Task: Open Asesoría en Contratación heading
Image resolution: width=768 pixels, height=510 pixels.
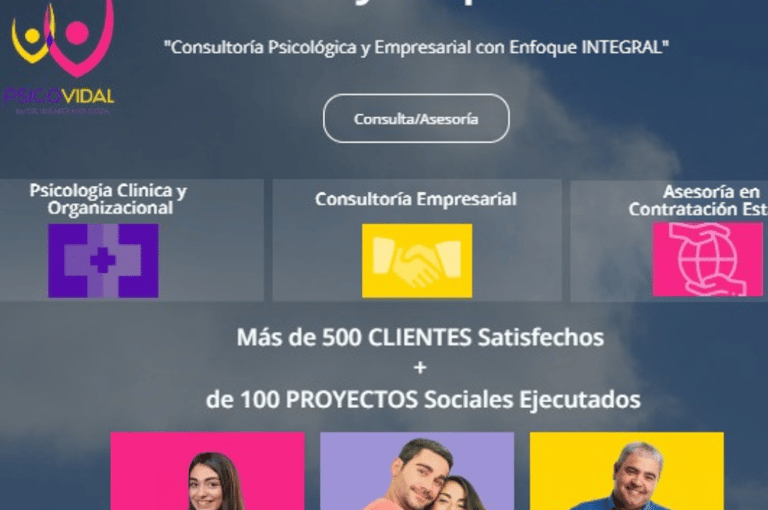Action: pyautogui.click(x=698, y=200)
